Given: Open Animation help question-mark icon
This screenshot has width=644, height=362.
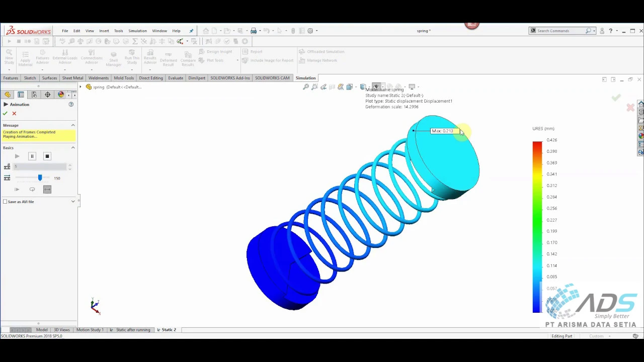Looking at the screenshot, I should [71, 104].
